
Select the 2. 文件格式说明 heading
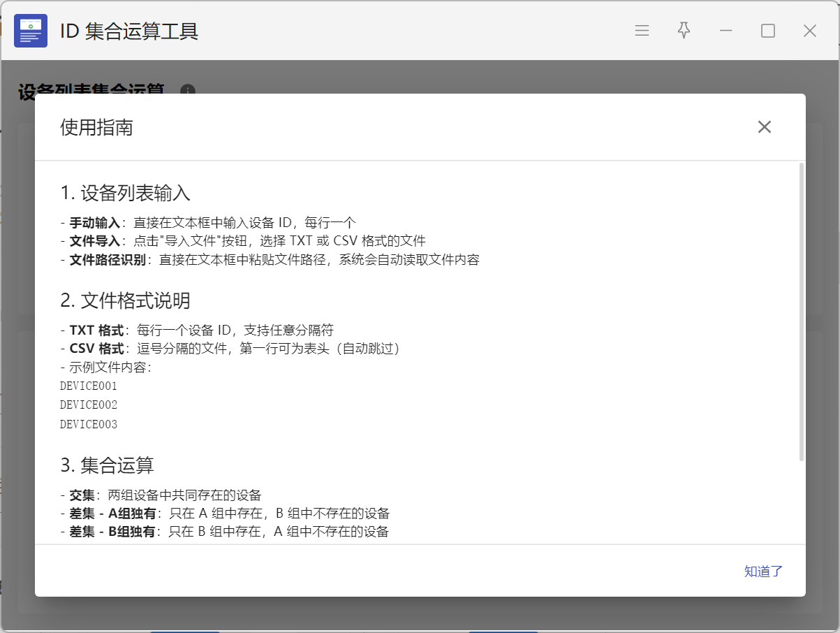pos(126,300)
